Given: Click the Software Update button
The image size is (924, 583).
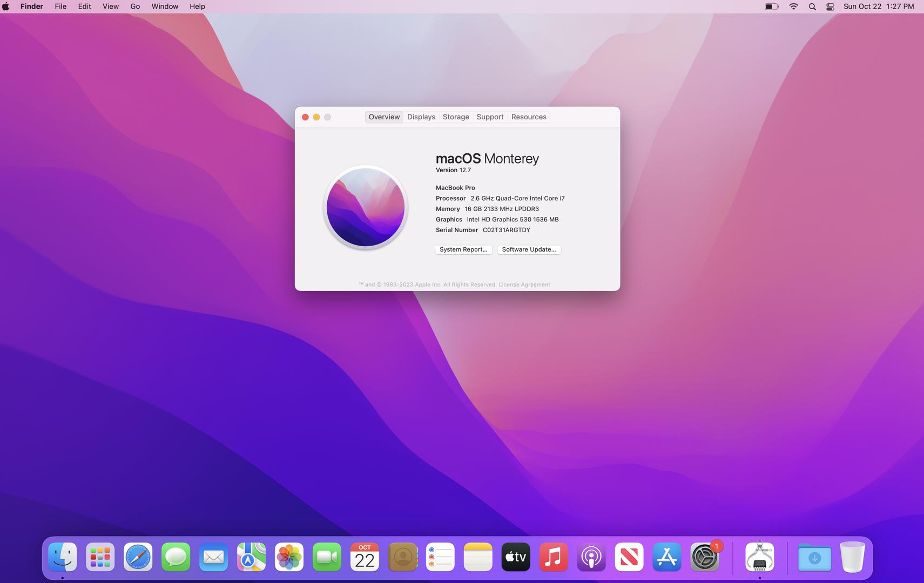Looking at the screenshot, I should pyautogui.click(x=529, y=249).
